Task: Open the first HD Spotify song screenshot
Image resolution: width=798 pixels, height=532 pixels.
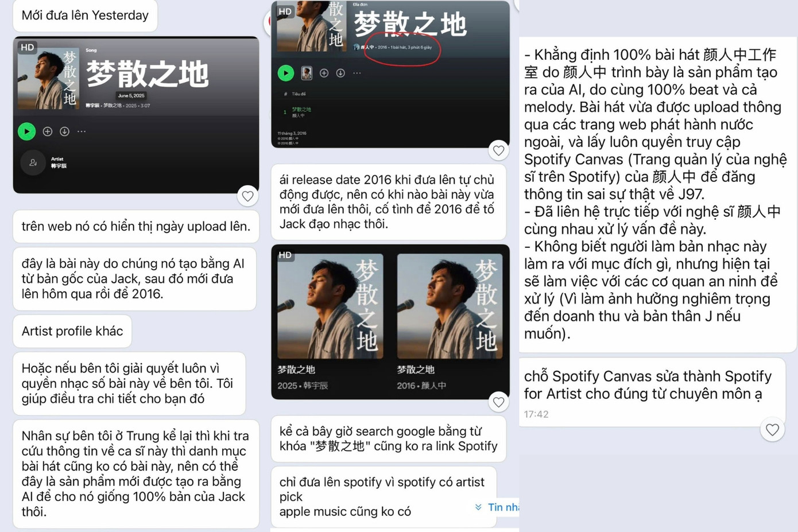Action: click(136, 115)
